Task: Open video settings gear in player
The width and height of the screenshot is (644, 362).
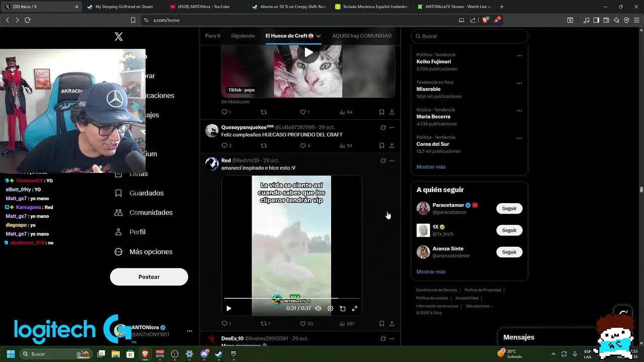Action: click(330, 309)
